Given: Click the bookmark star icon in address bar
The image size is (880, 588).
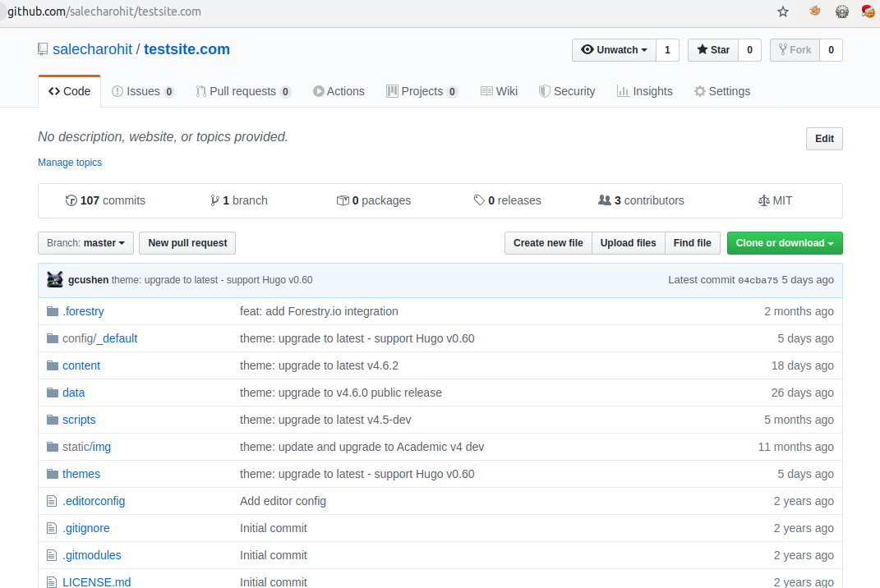Looking at the screenshot, I should 783,11.
